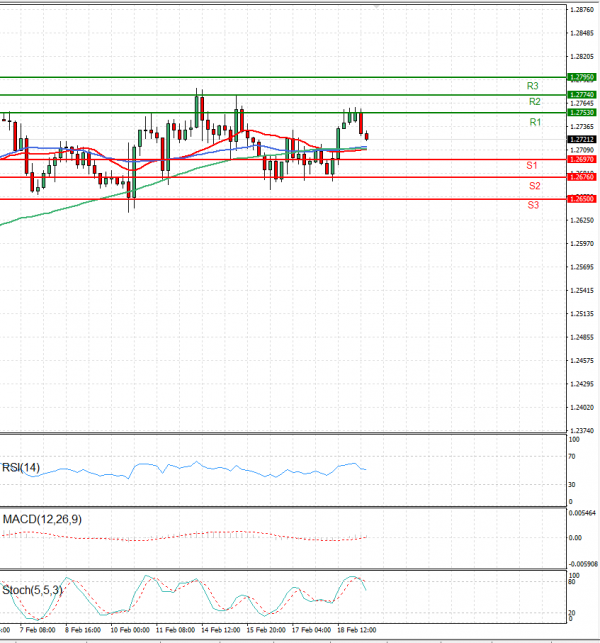The height and width of the screenshot is (643, 600).
Task: Click the S2 support label
Action: (x=534, y=186)
